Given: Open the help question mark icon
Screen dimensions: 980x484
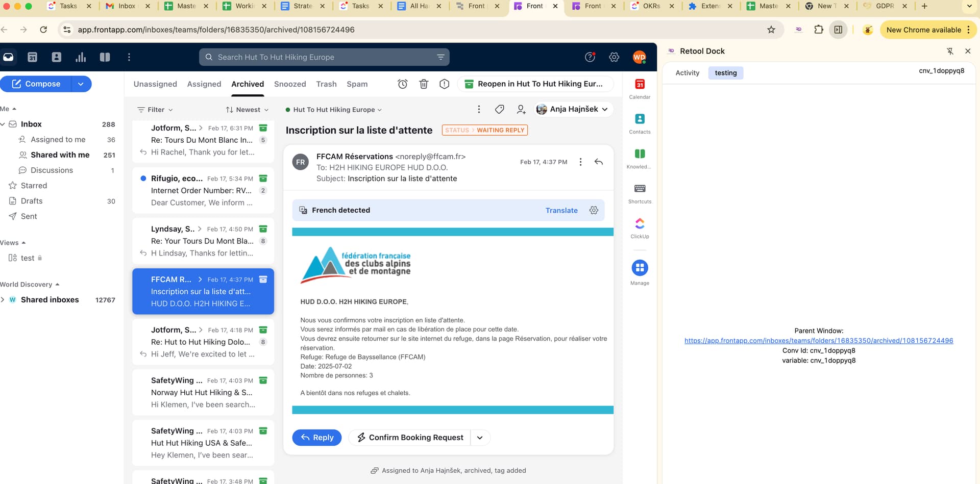Looking at the screenshot, I should tap(590, 57).
